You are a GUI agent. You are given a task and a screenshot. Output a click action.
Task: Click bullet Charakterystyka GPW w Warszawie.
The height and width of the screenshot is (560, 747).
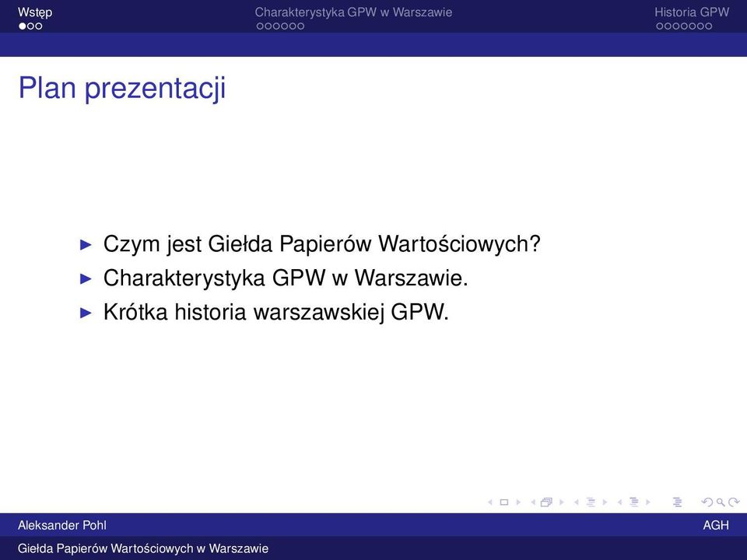[286, 278]
